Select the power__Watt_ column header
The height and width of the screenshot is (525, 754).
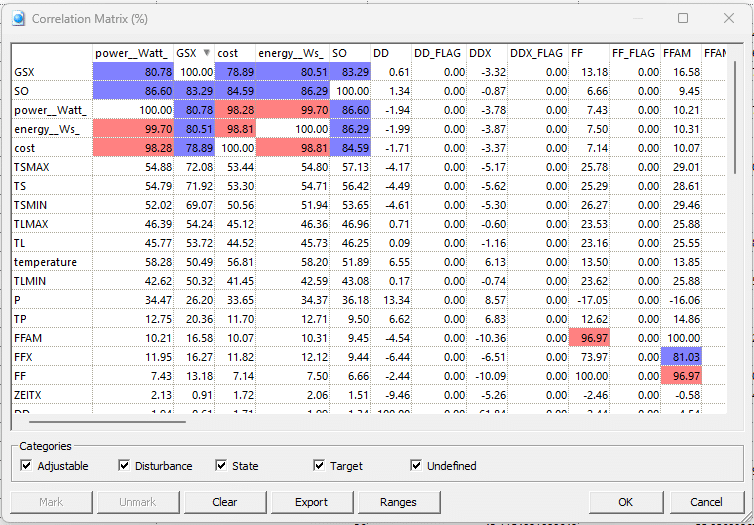[x=132, y=52]
